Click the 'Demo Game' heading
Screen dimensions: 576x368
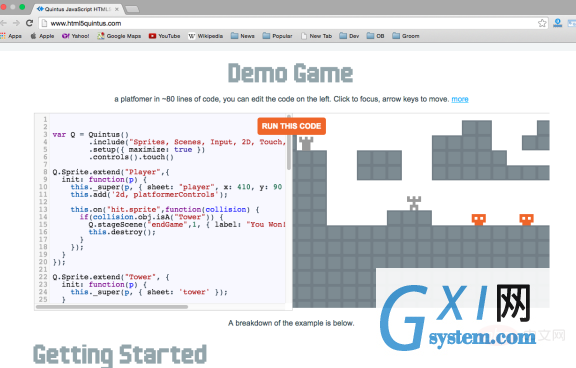290,73
